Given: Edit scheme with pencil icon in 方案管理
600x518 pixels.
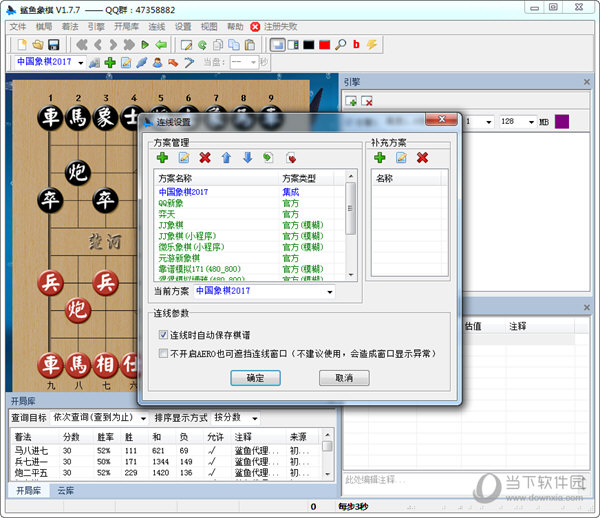Looking at the screenshot, I should coord(184,157).
